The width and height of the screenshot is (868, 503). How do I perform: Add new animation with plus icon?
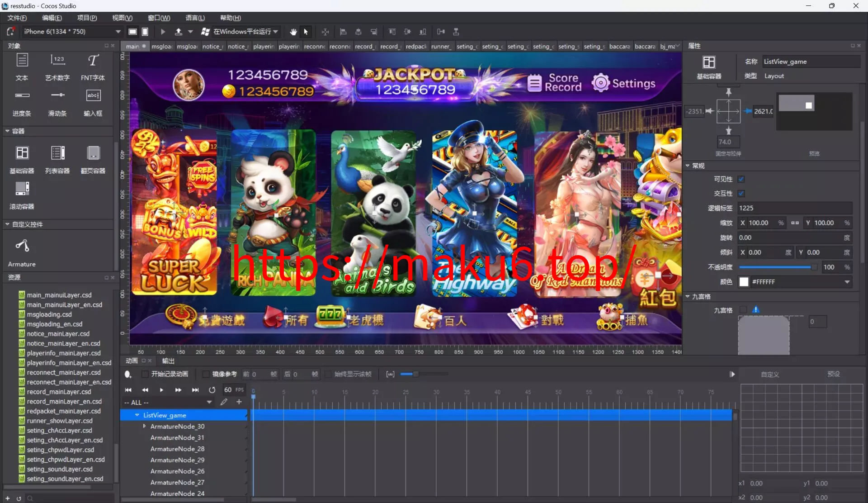(x=239, y=402)
